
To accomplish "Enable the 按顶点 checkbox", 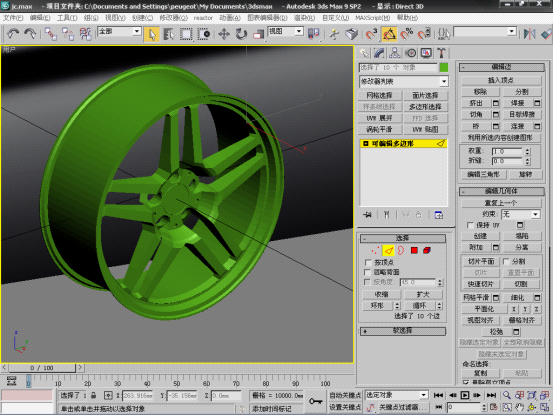I will pyautogui.click(x=368, y=263).
